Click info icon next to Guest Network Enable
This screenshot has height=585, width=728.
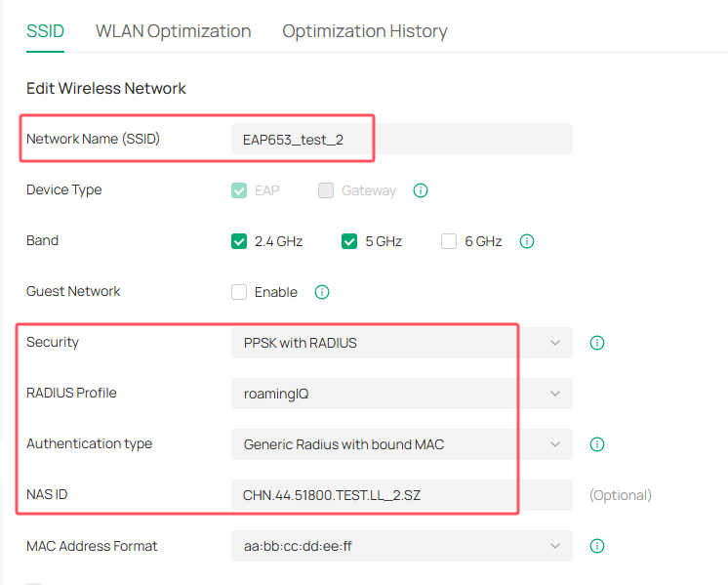(322, 292)
